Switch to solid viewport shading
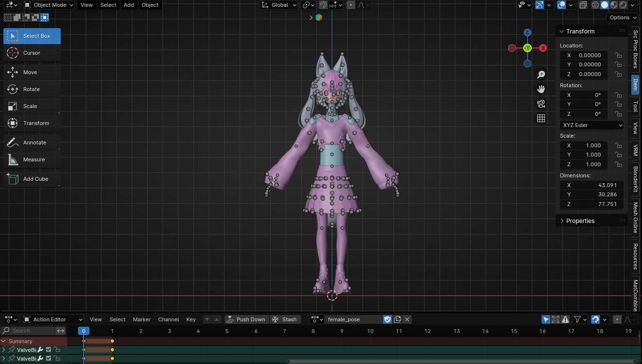Screen dimensions: 642x364 (605, 5)
